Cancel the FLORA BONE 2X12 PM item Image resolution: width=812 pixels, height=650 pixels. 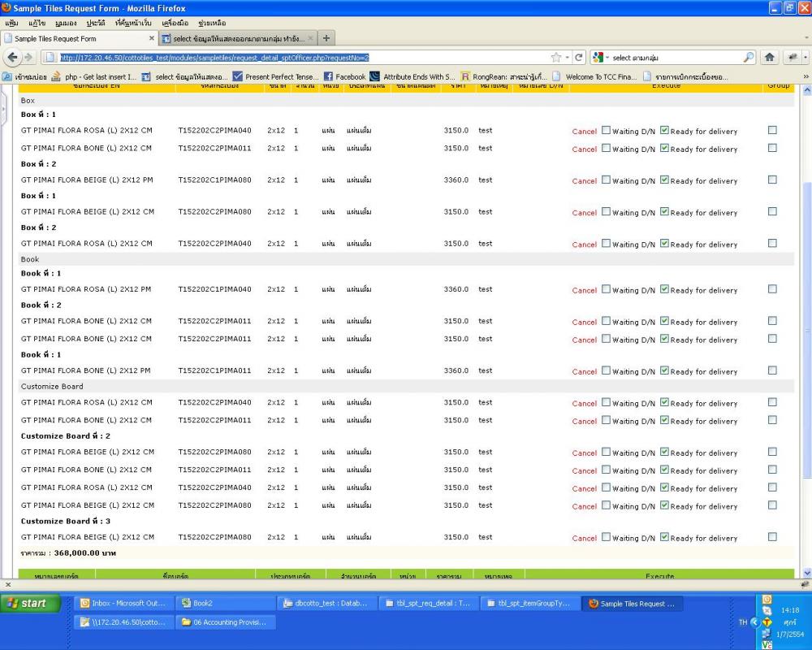[584, 371]
